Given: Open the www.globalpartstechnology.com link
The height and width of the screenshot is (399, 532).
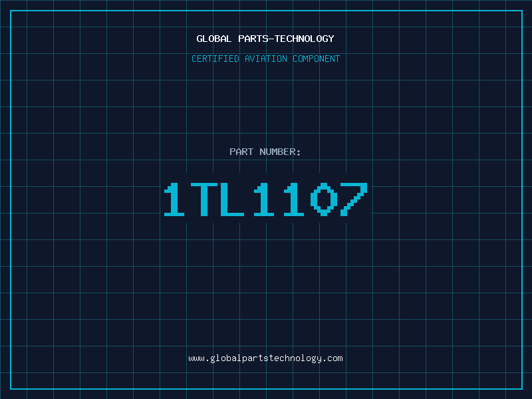Looking at the screenshot, I should tap(265, 358).
